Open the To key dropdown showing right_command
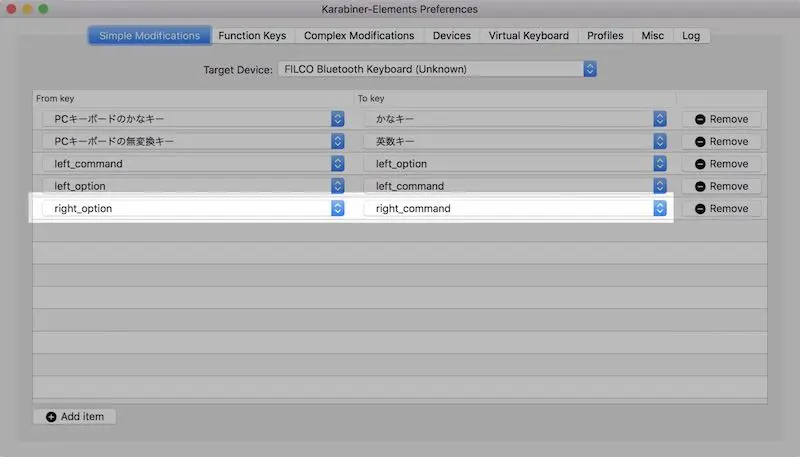 tap(515, 208)
